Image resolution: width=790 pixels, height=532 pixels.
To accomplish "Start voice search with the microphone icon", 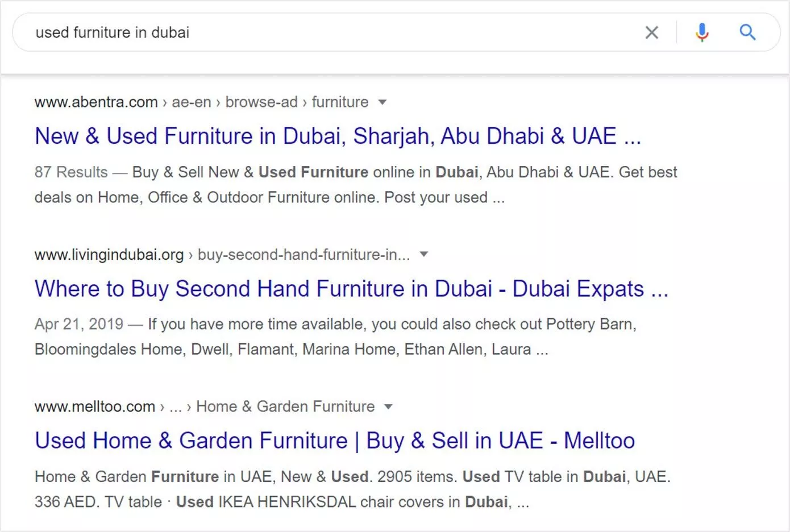I will pos(702,32).
